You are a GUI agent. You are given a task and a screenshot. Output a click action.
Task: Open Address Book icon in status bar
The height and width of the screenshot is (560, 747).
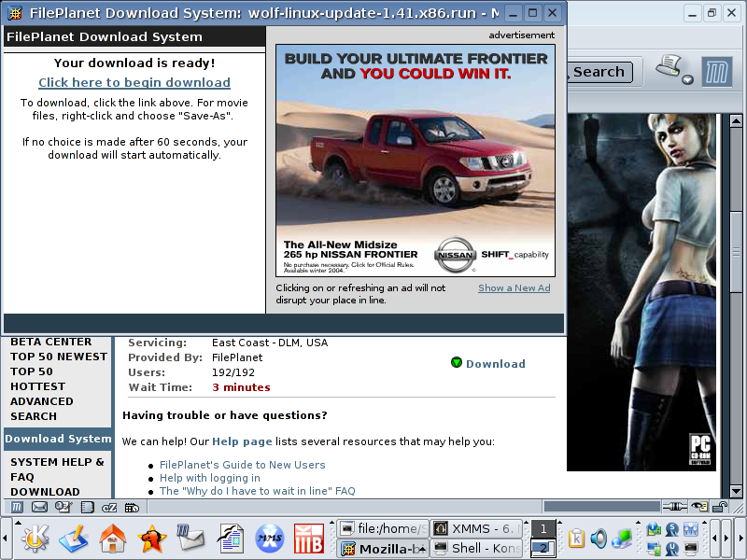pyautogui.click(x=85, y=508)
